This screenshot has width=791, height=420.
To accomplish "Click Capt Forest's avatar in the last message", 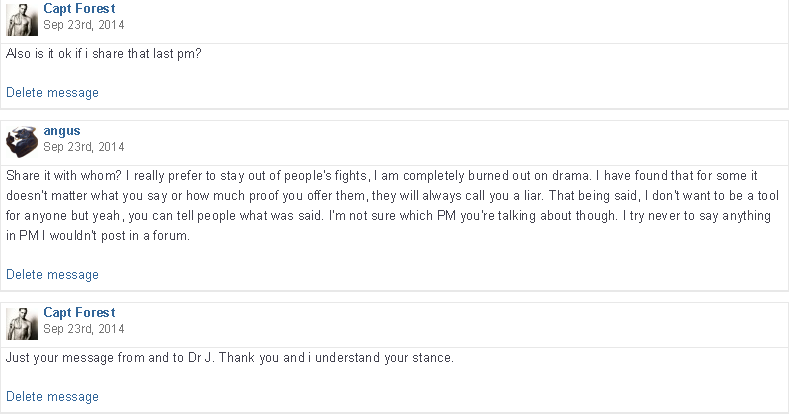I will 22,323.
